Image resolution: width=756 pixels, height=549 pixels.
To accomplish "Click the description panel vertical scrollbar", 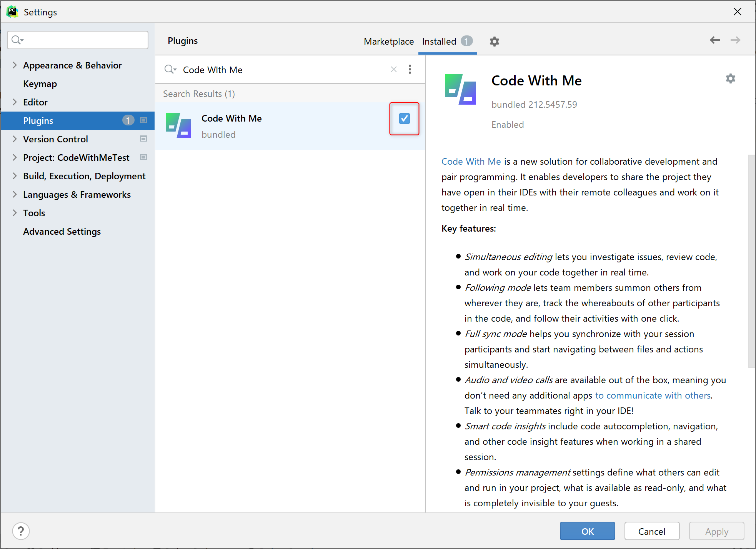I will 751,262.
